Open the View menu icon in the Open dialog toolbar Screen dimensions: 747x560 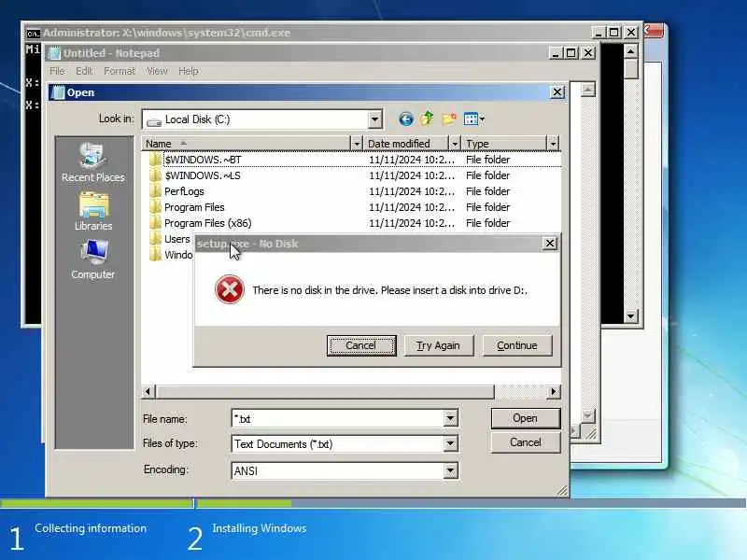[x=473, y=119]
